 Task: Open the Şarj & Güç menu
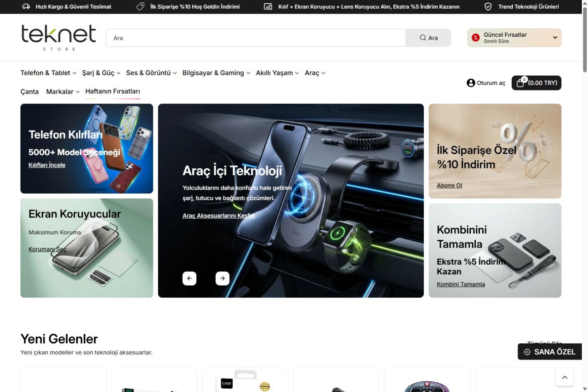pos(101,73)
